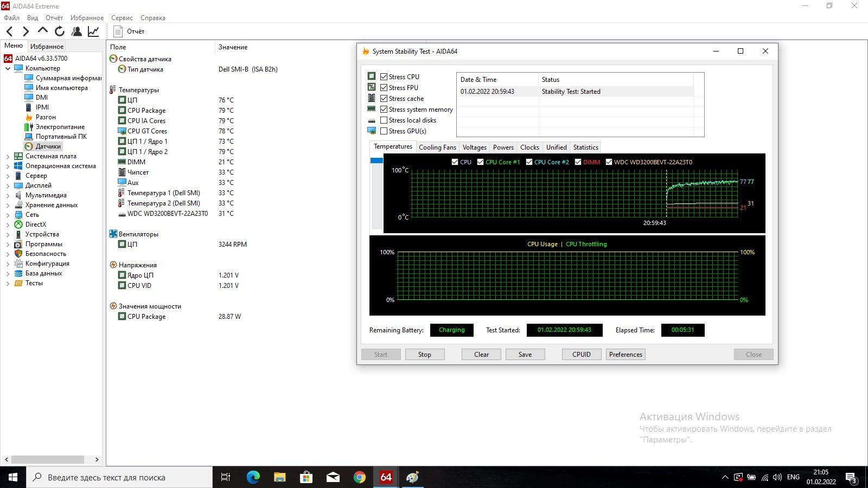Expand the Хранение данных node

click(8, 205)
